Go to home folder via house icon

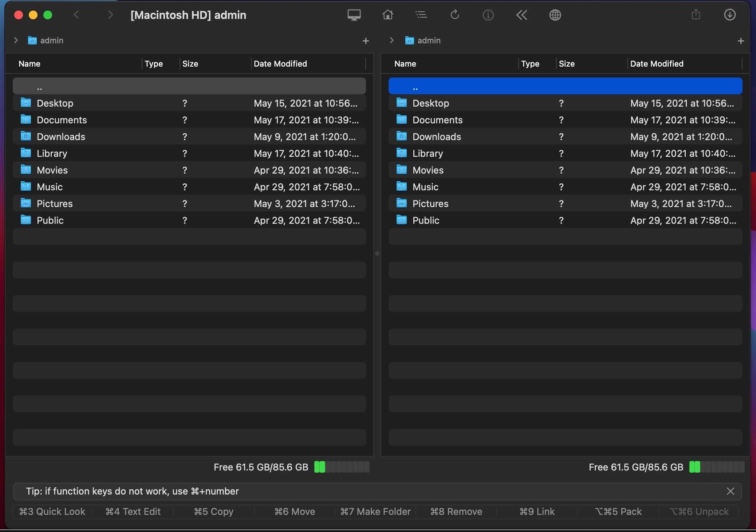point(387,15)
